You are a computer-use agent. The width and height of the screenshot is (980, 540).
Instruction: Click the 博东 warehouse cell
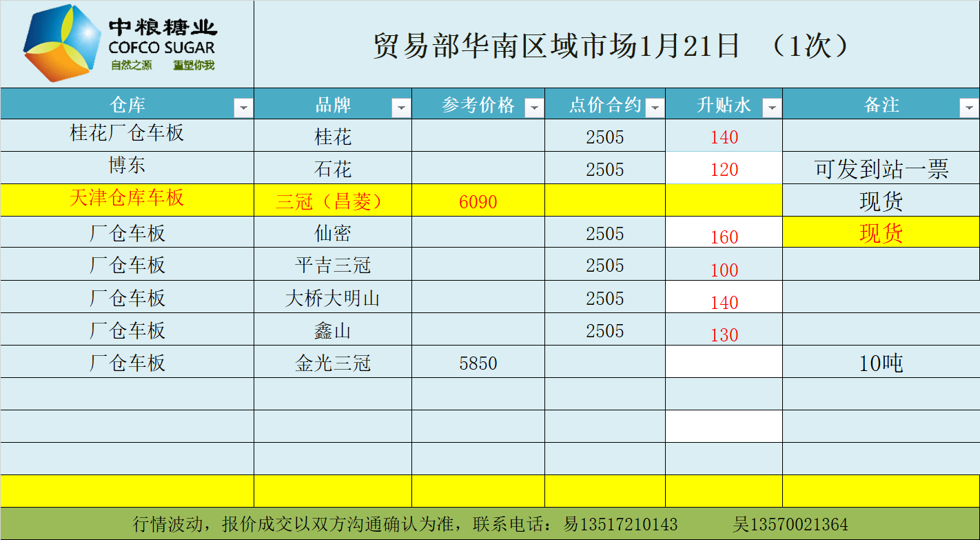pyautogui.click(x=127, y=166)
